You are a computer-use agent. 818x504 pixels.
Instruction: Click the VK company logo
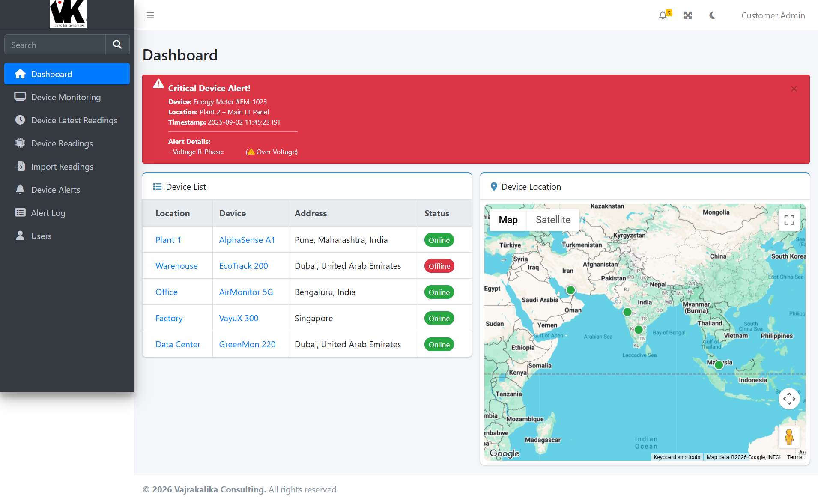point(68,14)
